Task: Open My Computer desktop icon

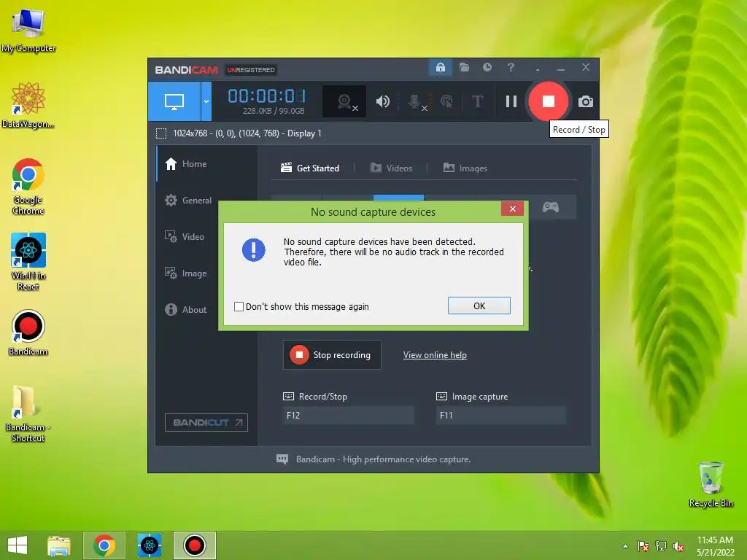Action: 28,31
